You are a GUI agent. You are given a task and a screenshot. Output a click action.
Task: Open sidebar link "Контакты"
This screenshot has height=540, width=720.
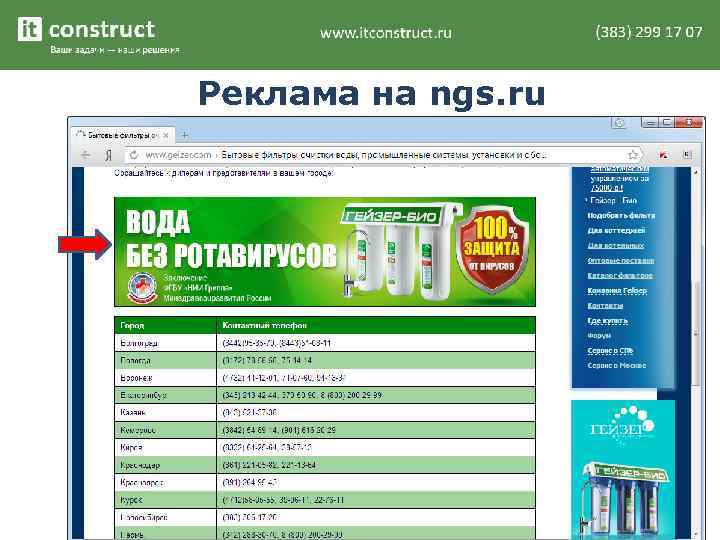[605, 305]
